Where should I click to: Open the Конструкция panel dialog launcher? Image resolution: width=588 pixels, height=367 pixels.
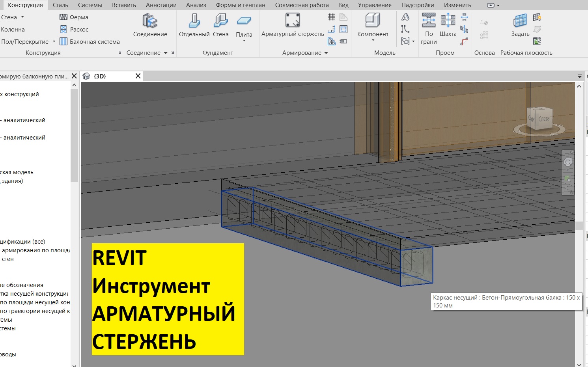120,53
